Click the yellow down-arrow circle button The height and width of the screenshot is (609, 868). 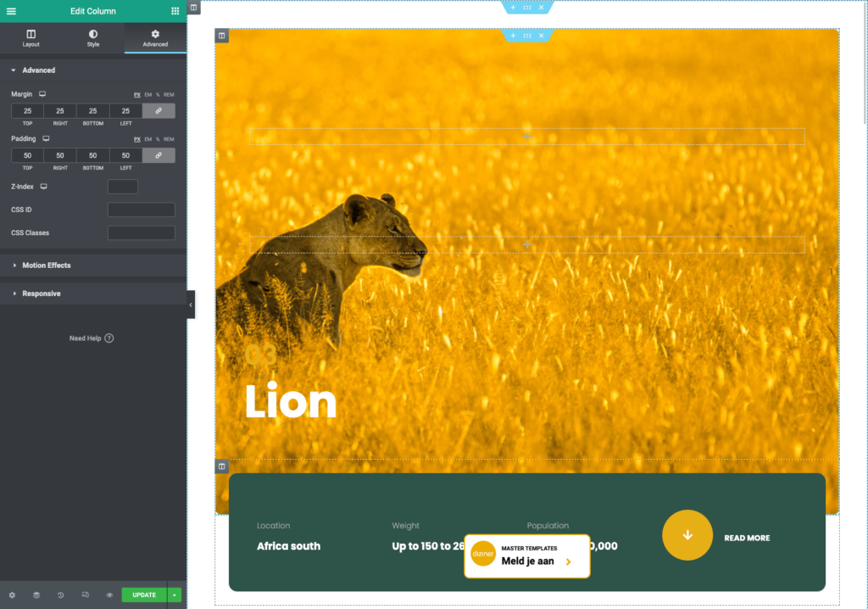coord(687,535)
